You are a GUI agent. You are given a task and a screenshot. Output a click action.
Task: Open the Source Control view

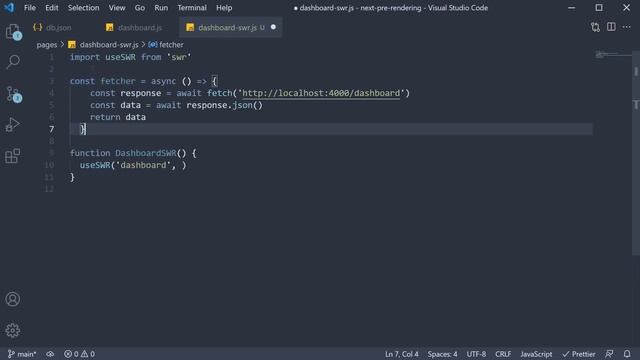(x=13, y=94)
